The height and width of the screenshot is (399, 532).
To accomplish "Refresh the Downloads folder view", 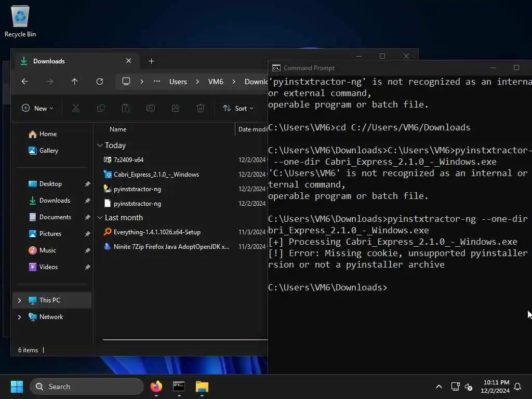I will pyautogui.click(x=100, y=82).
